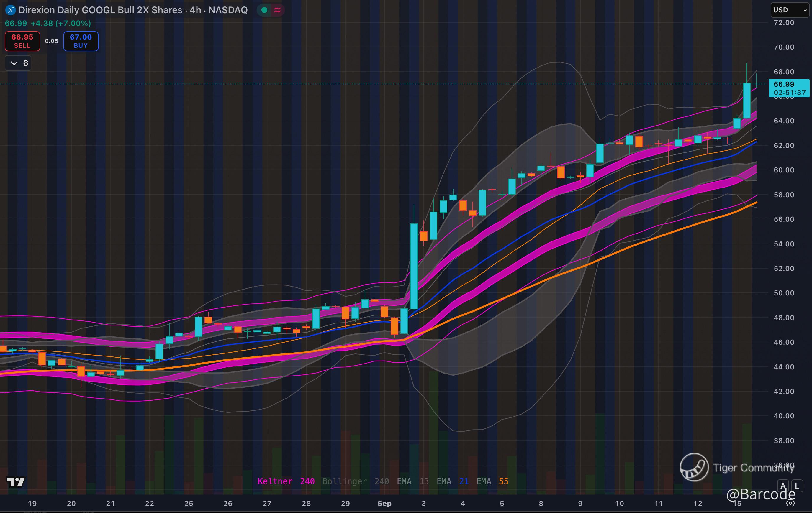Toggle auto scale A button

(783, 486)
